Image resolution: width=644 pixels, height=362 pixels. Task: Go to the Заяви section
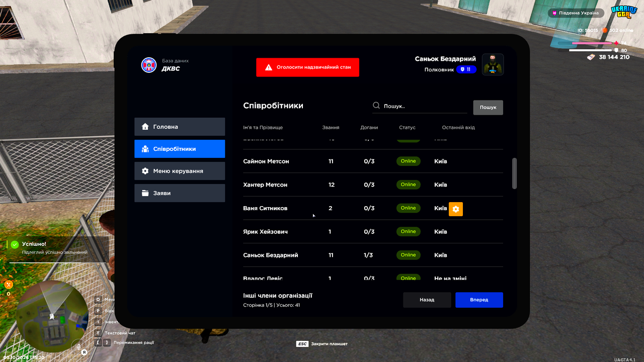pyautogui.click(x=180, y=193)
